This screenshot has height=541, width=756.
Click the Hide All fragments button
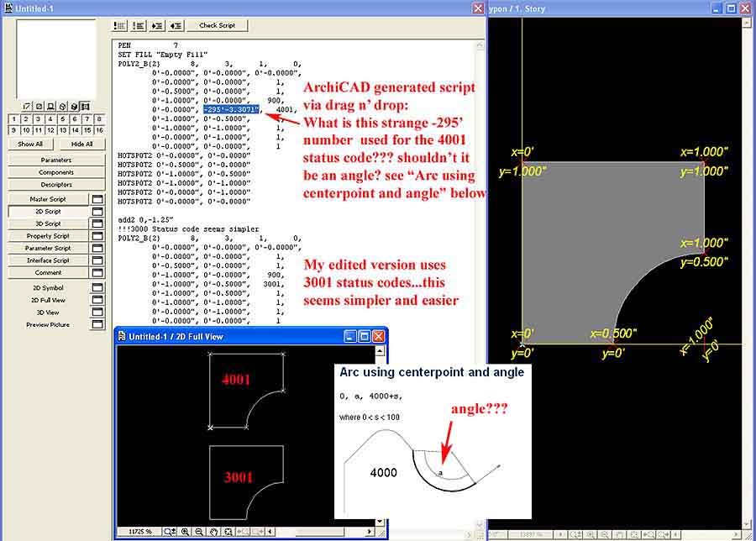click(82, 144)
